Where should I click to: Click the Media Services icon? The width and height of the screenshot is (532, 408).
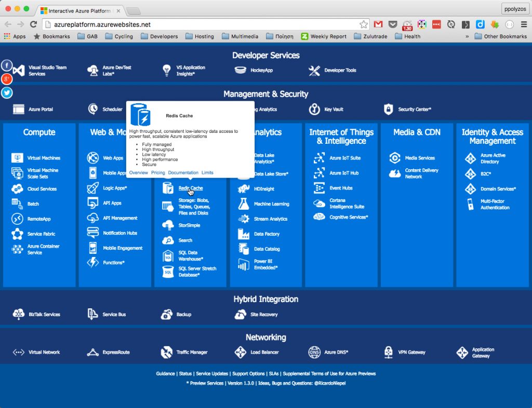pos(395,158)
